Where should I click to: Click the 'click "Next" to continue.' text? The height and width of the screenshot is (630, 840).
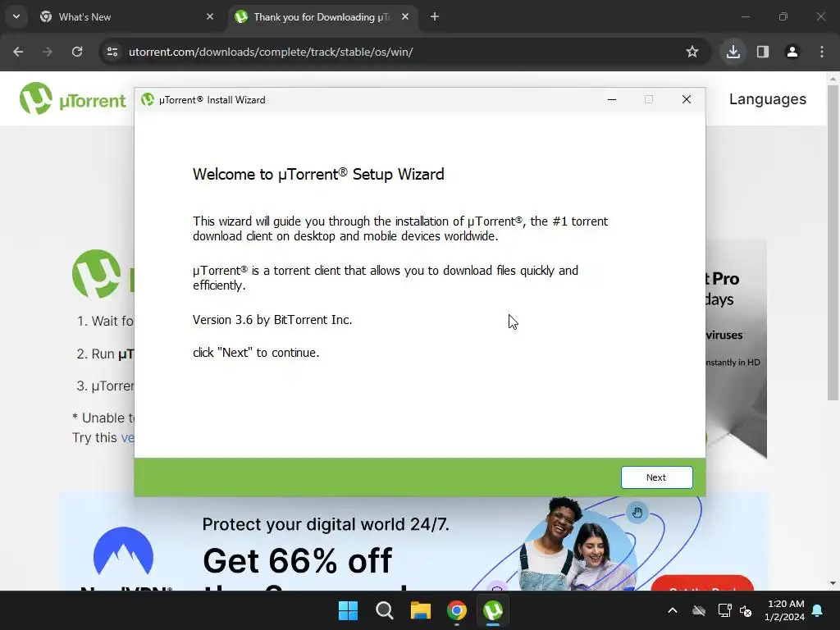click(256, 353)
